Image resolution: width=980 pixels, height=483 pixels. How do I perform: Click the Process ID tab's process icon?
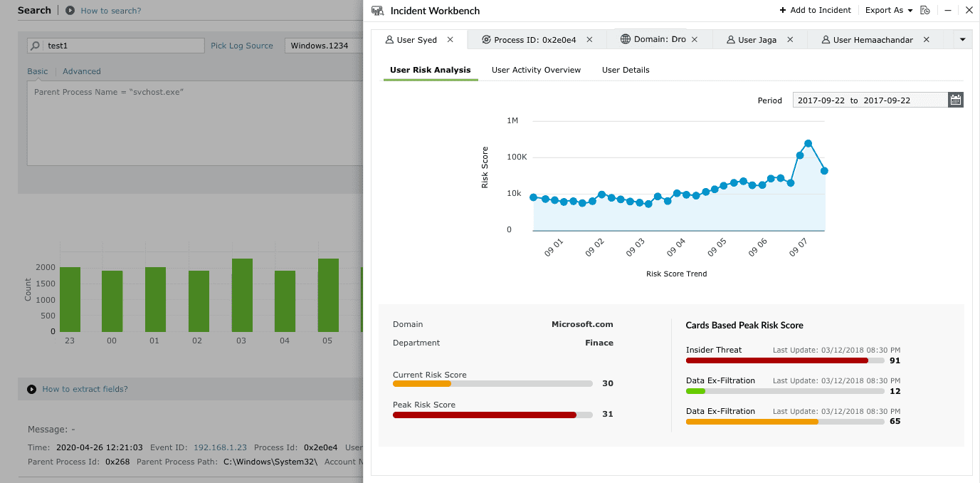(x=485, y=40)
